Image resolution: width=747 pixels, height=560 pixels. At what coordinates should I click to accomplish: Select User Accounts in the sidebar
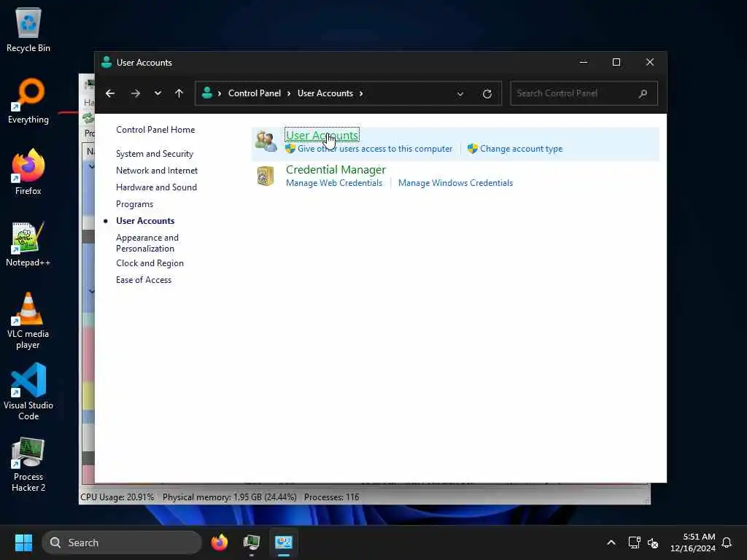coord(145,221)
